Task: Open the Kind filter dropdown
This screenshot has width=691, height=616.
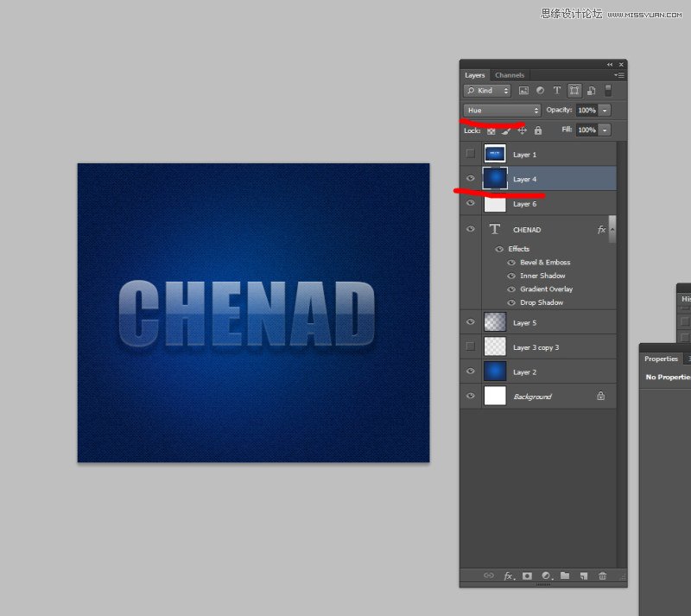Action: coord(487,91)
